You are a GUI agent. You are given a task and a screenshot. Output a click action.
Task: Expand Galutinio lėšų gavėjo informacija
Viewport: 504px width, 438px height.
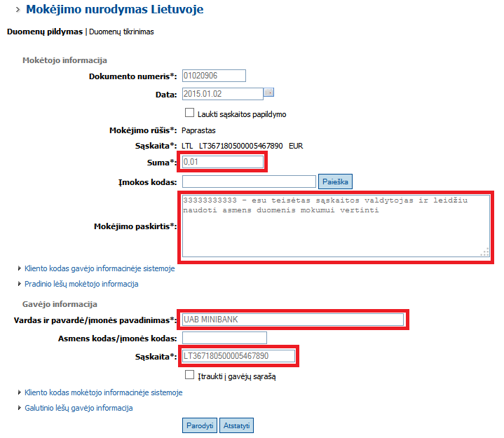[79, 408]
